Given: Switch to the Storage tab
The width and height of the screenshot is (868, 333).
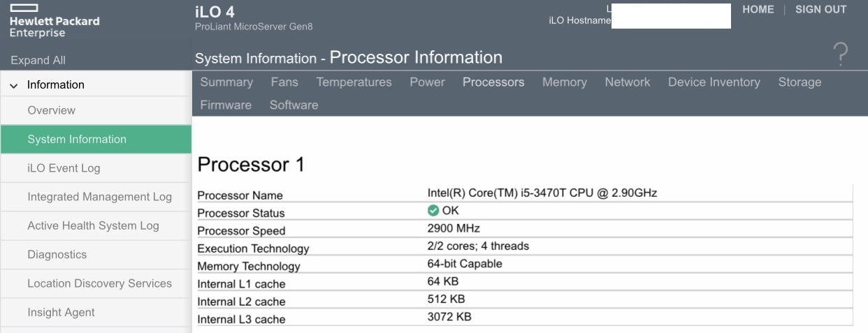Looking at the screenshot, I should pos(800,82).
